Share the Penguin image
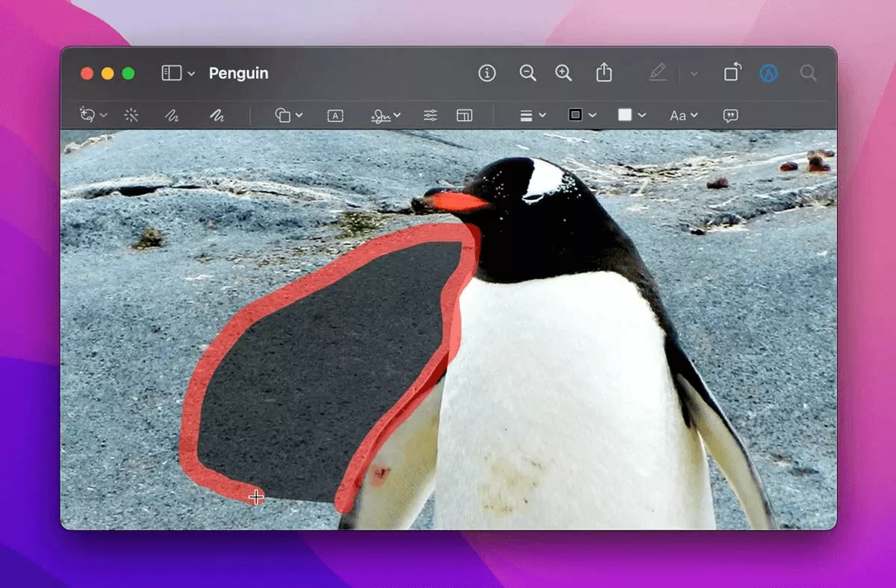The image size is (896, 588). (x=603, y=73)
